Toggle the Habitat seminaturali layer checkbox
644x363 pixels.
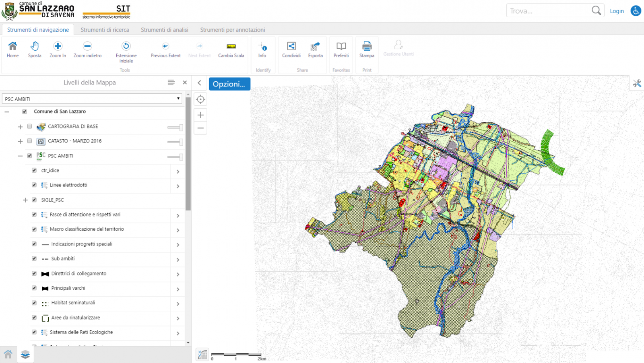(34, 303)
